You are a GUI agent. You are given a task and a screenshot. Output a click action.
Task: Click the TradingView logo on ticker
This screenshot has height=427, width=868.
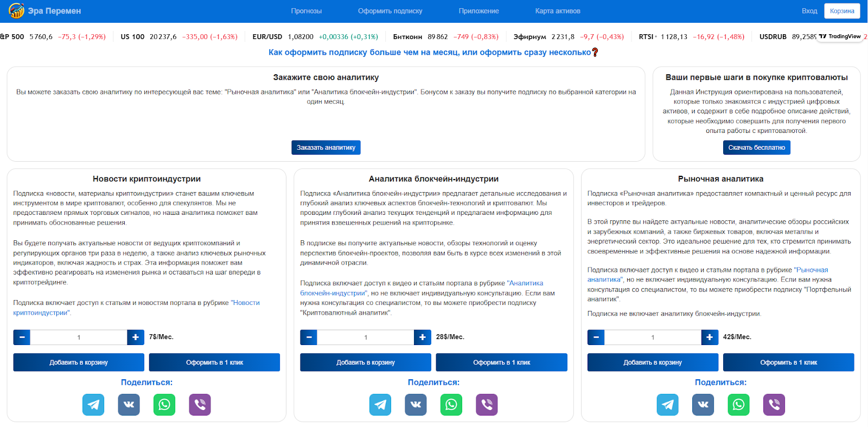point(840,36)
